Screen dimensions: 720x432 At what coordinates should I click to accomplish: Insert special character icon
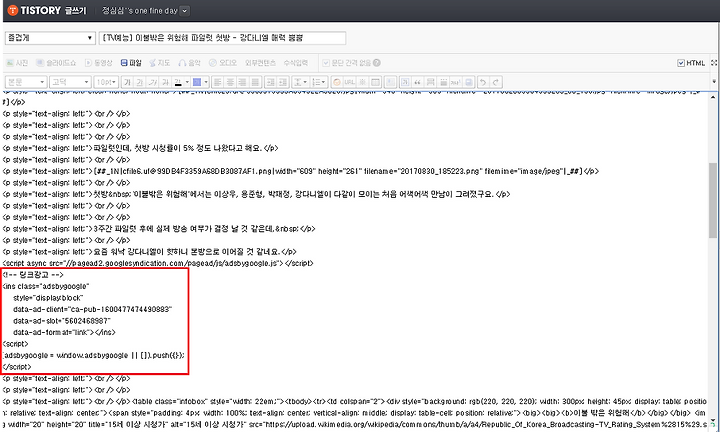point(363,82)
